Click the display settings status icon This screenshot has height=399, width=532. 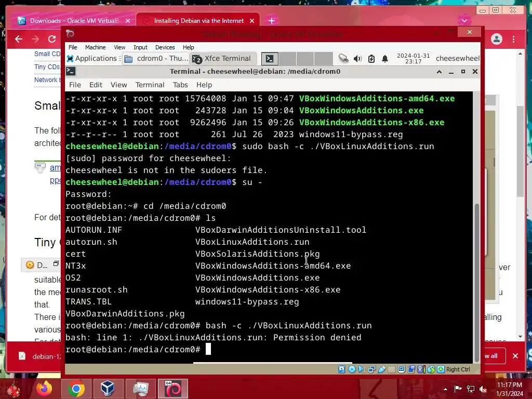click(x=401, y=369)
